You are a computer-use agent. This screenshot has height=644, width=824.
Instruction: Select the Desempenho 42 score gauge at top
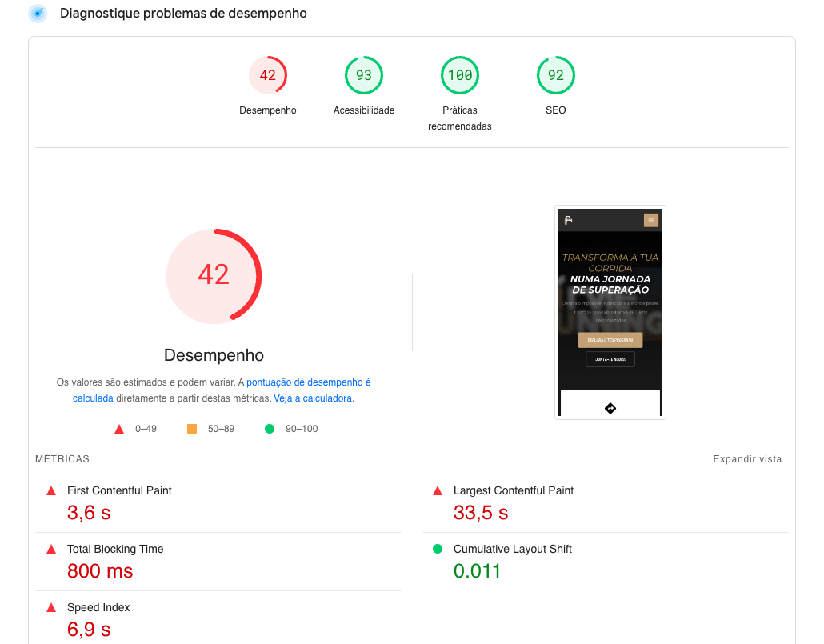(268, 76)
